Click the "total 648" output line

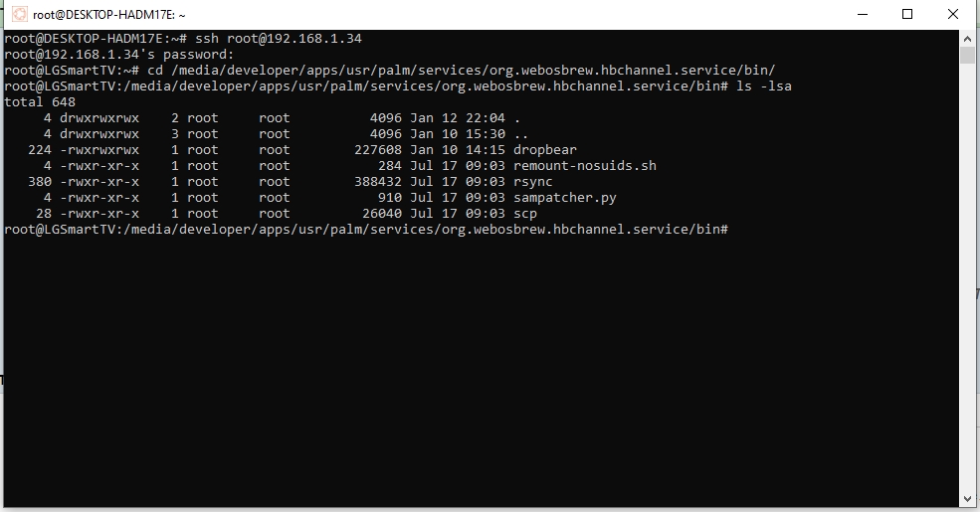coord(40,102)
